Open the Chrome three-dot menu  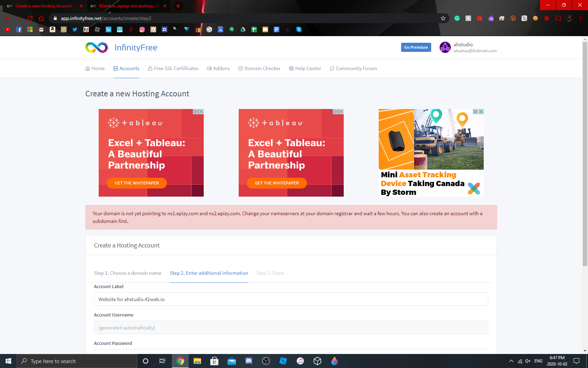[580, 18]
